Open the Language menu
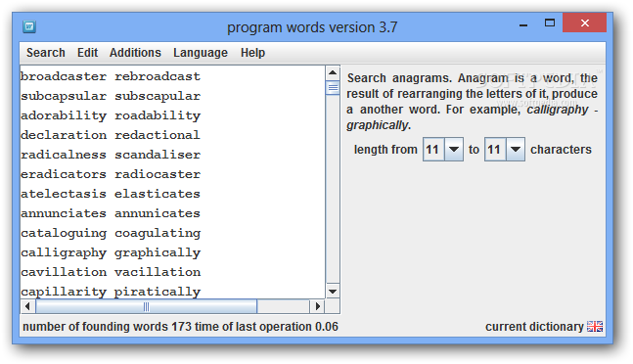This screenshot has width=633, height=364. (x=201, y=53)
